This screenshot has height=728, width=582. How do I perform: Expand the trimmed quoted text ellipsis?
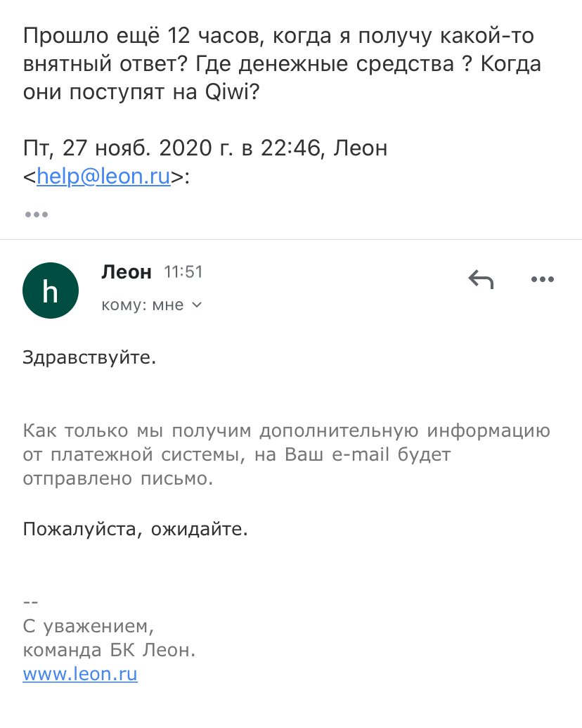tap(36, 214)
